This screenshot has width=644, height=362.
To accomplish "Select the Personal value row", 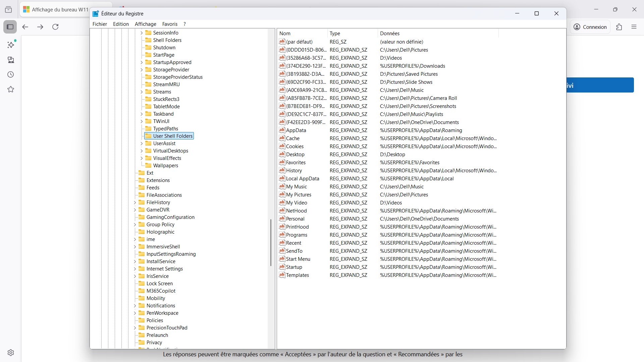I will pos(388,219).
